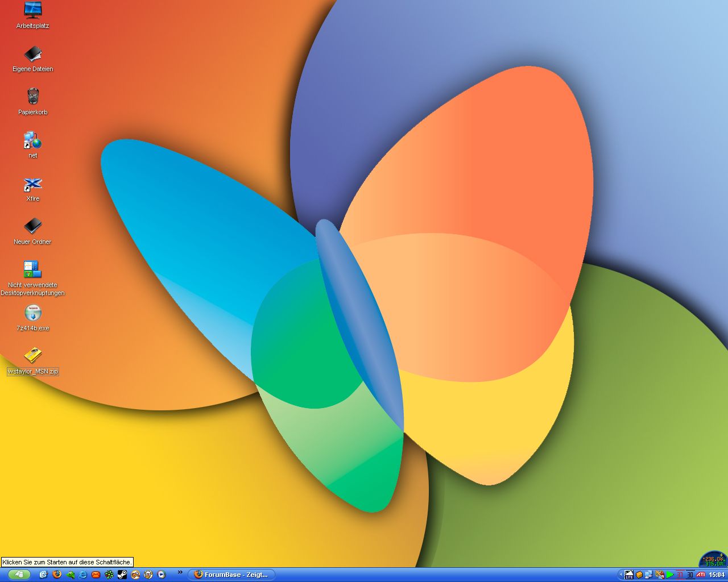Select Nicht verwendete Desktopverknüpfungen icon
The width and height of the screenshot is (728, 582).
32,278
